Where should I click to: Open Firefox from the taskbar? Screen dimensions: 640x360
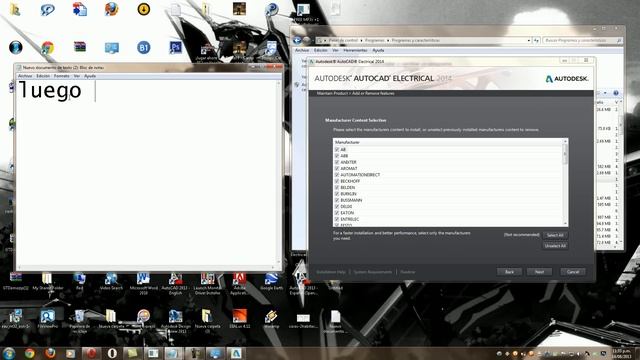coord(50,353)
